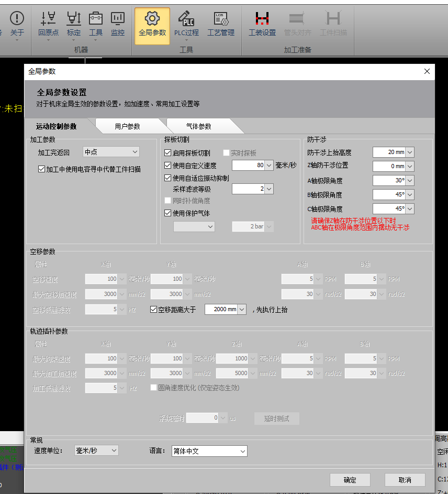Disable 使用自适应振动抑制
The image size is (448, 494).
[x=168, y=178]
